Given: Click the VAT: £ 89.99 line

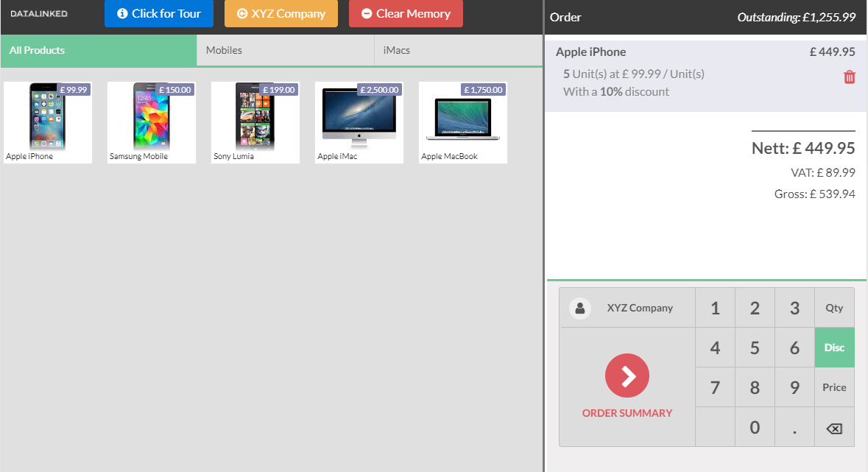Looking at the screenshot, I should point(823,173).
